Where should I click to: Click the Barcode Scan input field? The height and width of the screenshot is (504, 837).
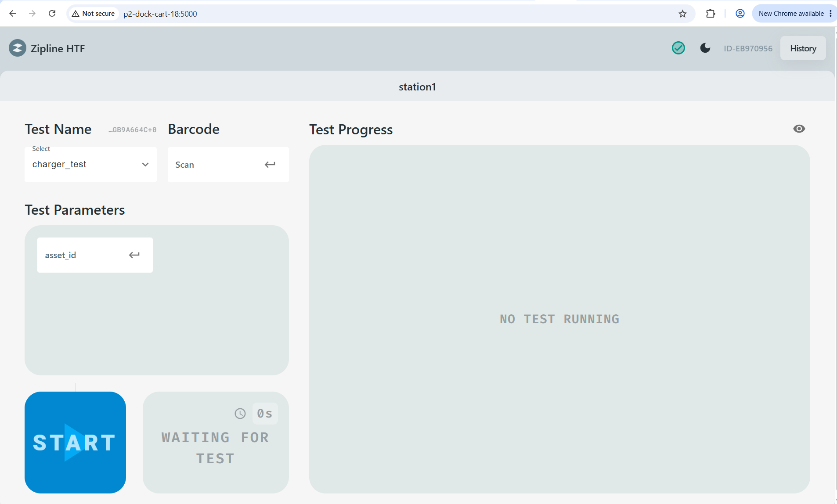(228, 165)
